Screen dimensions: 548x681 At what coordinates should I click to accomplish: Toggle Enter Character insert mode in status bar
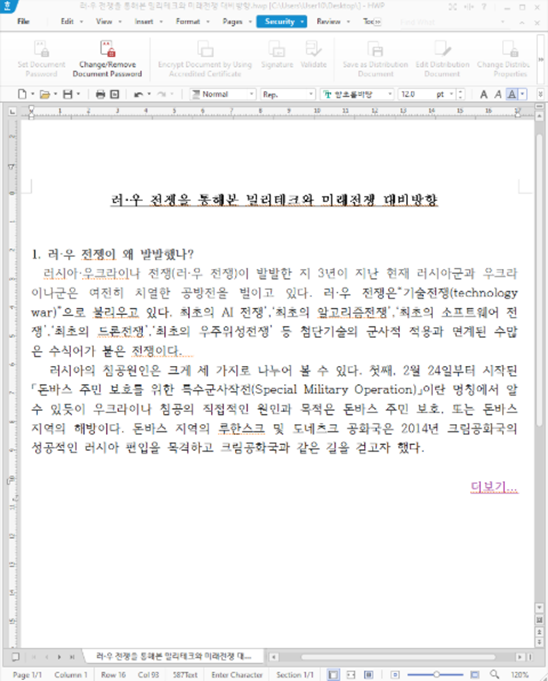coord(237,674)
